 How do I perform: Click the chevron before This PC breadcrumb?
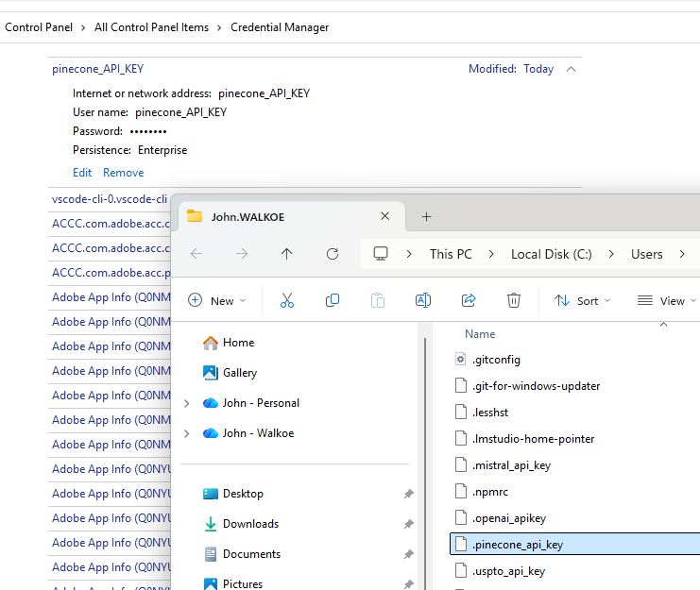(x=409, y=254)
